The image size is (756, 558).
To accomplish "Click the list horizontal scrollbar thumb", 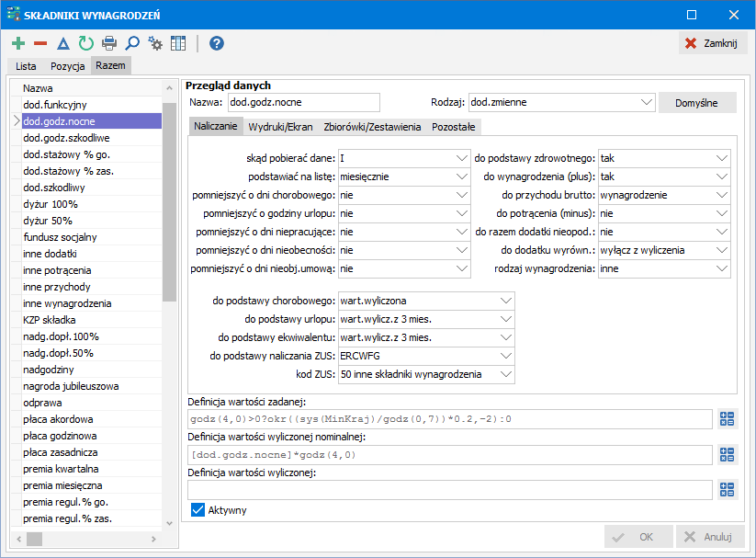I will [x=34, y=539].
